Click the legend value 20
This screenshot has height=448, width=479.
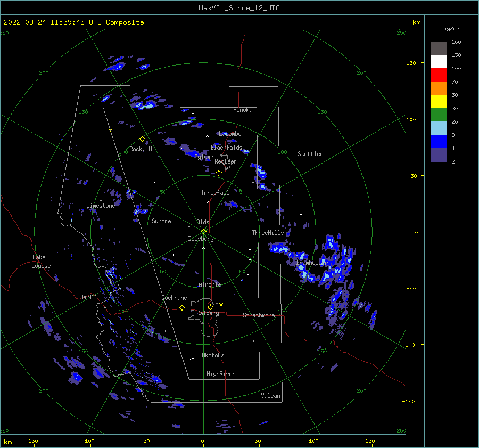point(455,121)
